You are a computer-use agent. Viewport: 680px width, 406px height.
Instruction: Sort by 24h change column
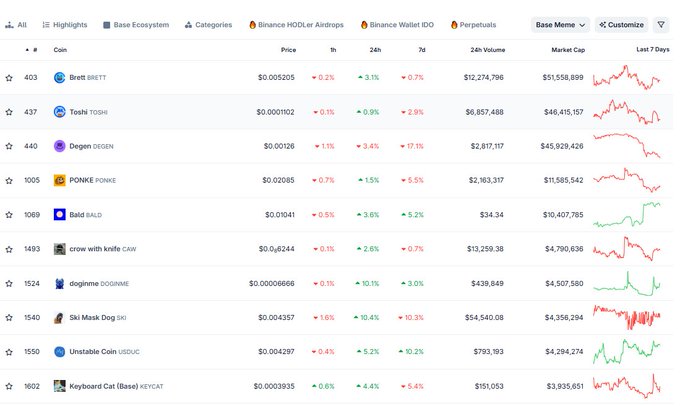coord(375,50)
